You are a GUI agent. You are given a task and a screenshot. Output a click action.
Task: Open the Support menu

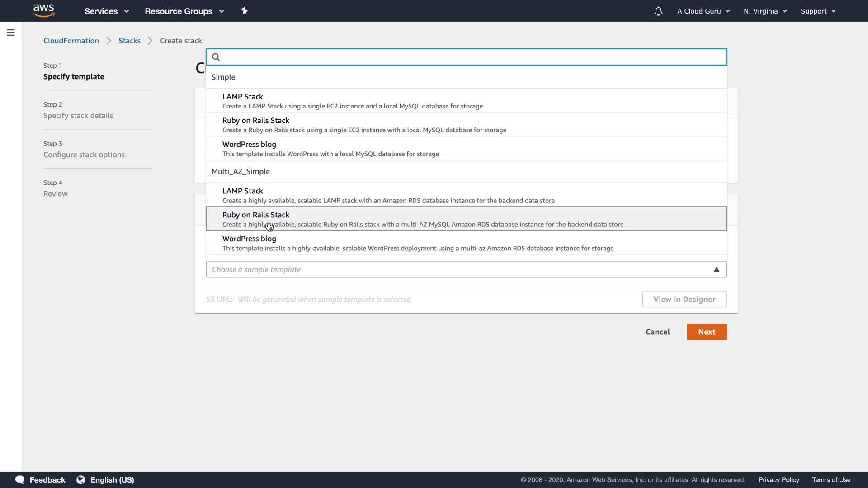[x=818, y=11]
